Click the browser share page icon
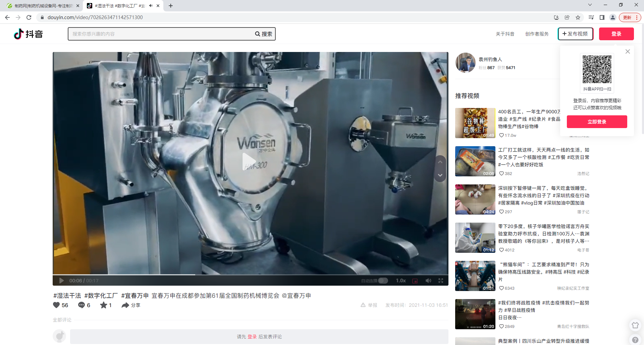 [x=567, y=17]
